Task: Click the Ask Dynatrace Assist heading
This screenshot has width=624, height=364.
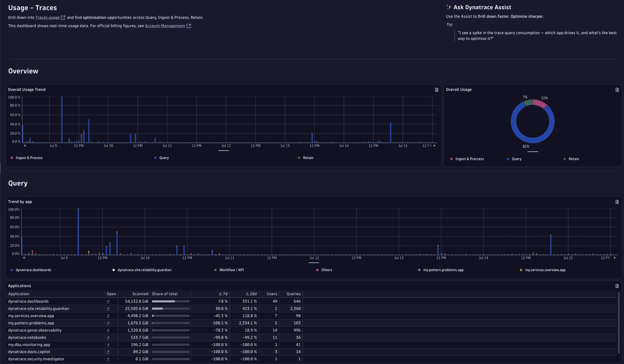Action: pos(482,7)
